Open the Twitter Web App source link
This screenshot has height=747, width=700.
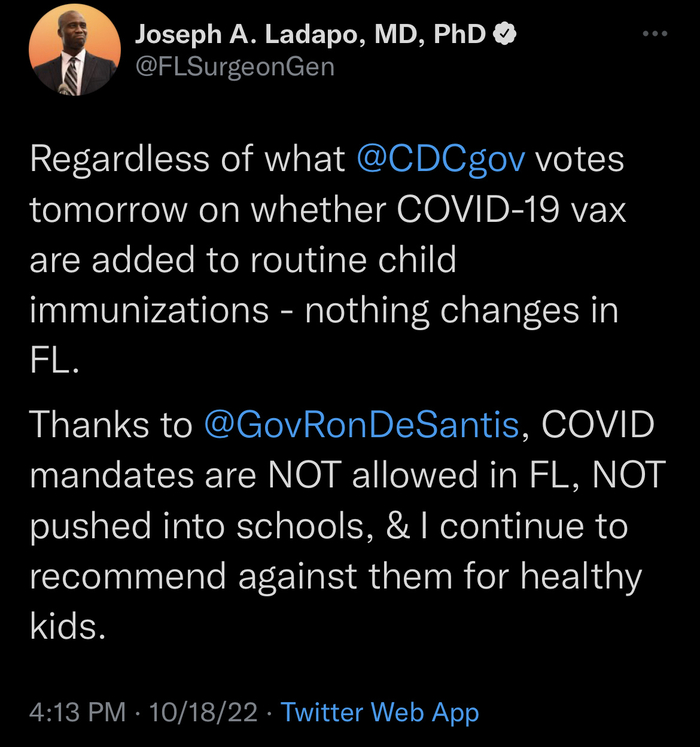[380, 713]
